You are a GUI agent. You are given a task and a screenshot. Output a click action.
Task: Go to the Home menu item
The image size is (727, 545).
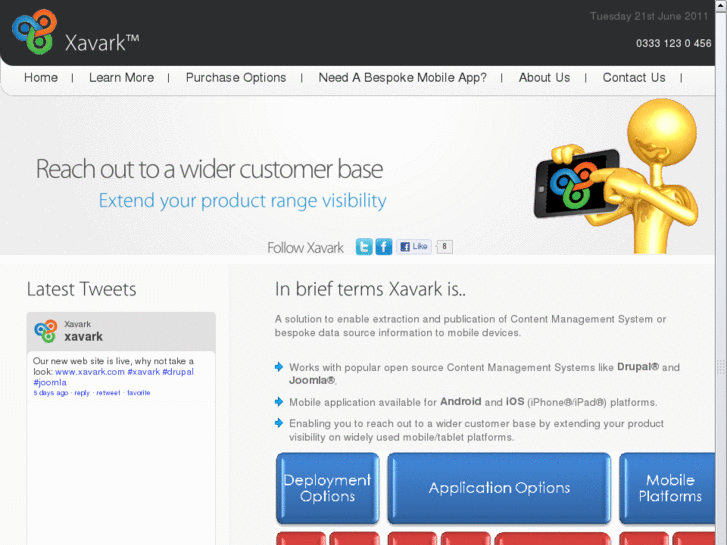tap(41, 77)
